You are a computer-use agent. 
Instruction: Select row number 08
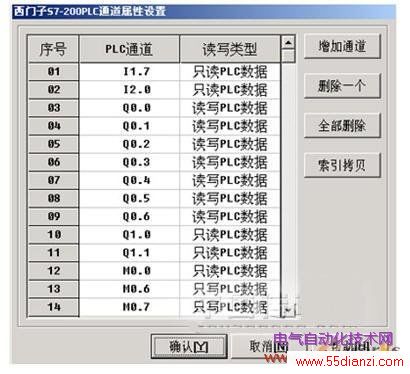tap(54, 198)
